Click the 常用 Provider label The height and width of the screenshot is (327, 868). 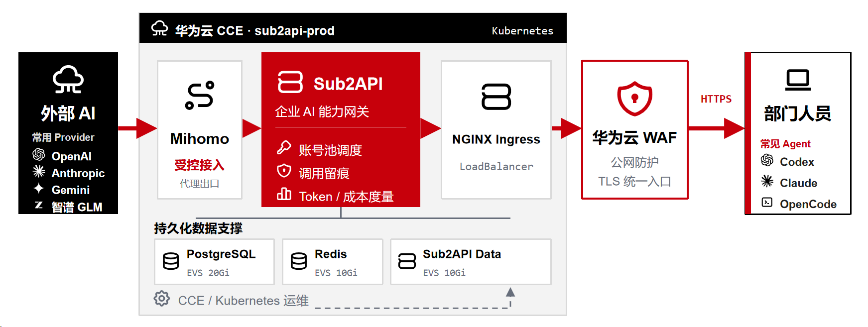(63, 137)
